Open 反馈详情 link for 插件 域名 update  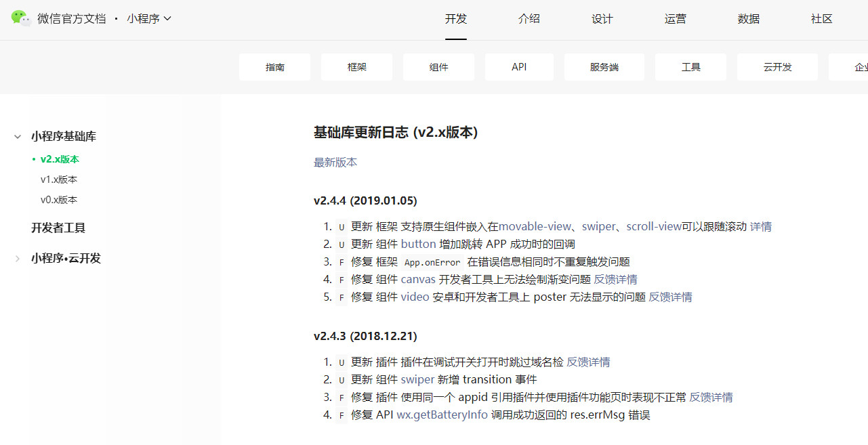[588, 362]
